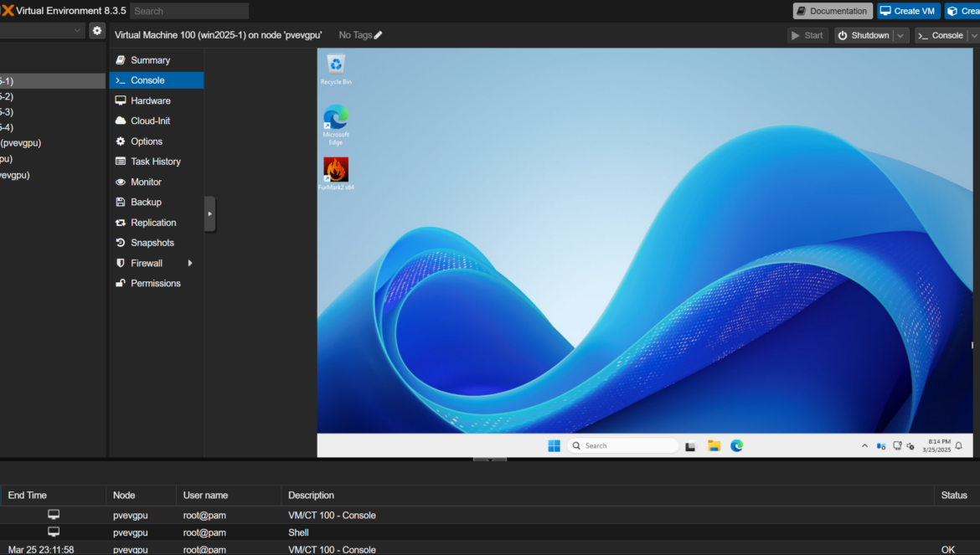This screenshot has width=980, height=555.
Task: Click the monitor icon in the first Console task row
Action: pyautogui.click(x=54, y=515)
